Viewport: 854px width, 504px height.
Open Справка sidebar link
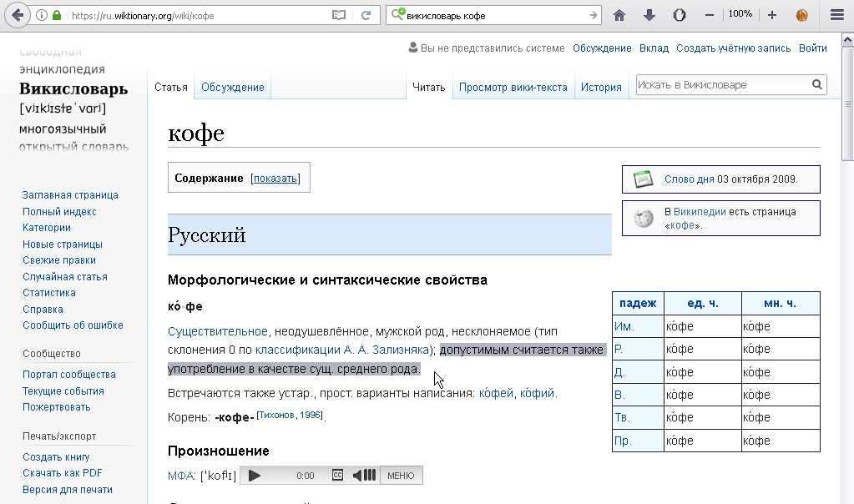pos(43,309)
